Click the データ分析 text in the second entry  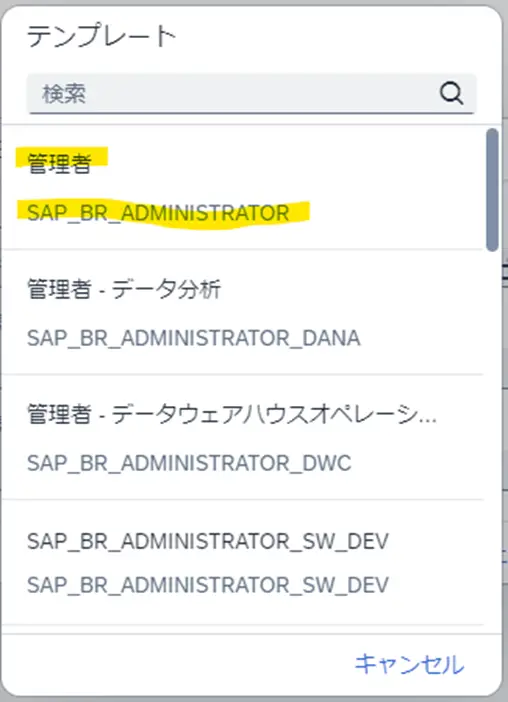click(x=166, y=289)
